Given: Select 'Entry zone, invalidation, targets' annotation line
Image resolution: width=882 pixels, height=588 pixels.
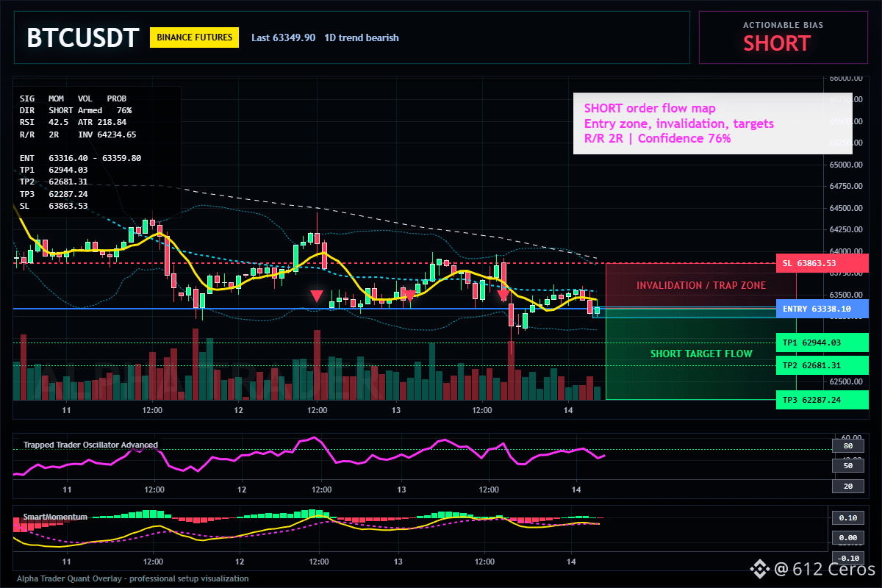Looking at the screenshot, I should click(678, 123).
